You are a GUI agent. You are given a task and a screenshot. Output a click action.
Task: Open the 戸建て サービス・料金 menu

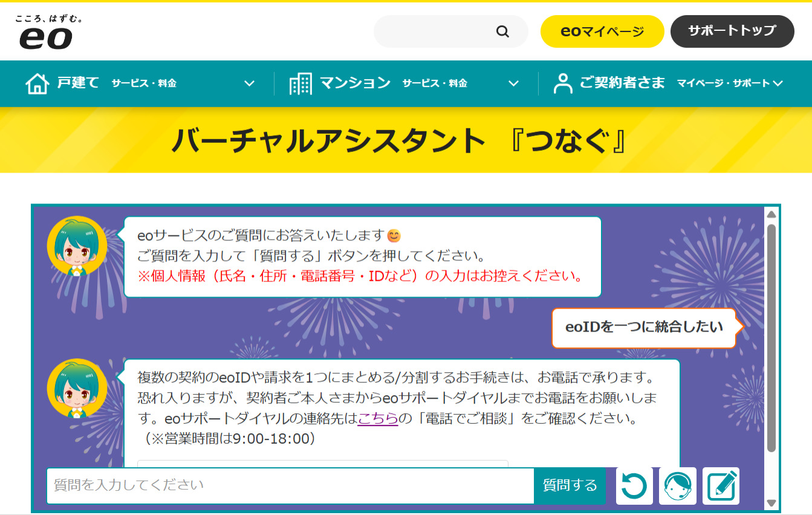click(x=140, y=84)
